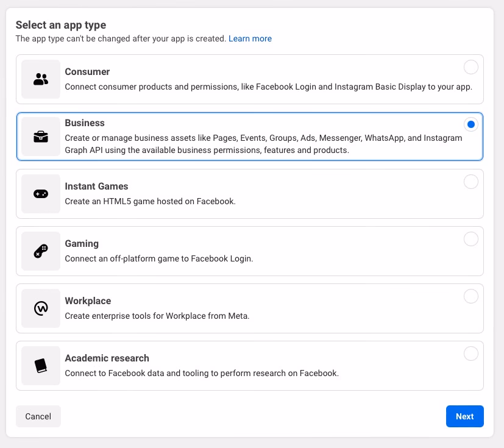
Task: Click the Gaming gamepad icon
Action: (40, 251)
